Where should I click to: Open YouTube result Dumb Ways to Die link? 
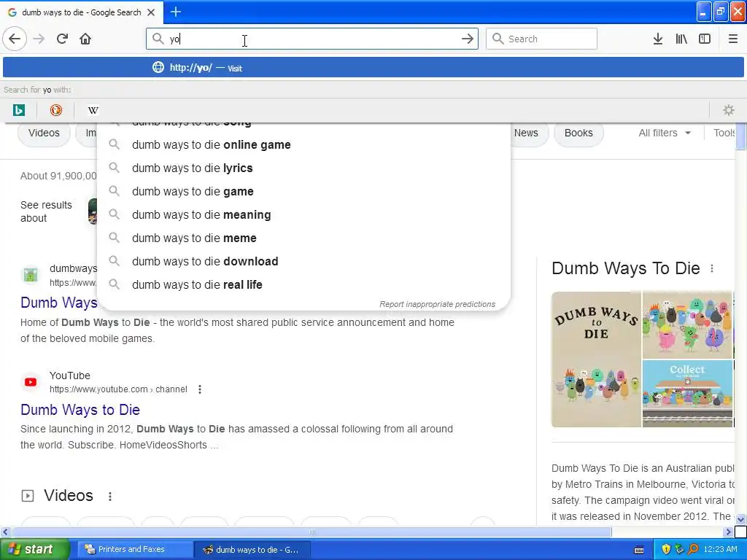click(x=80, y=410)
